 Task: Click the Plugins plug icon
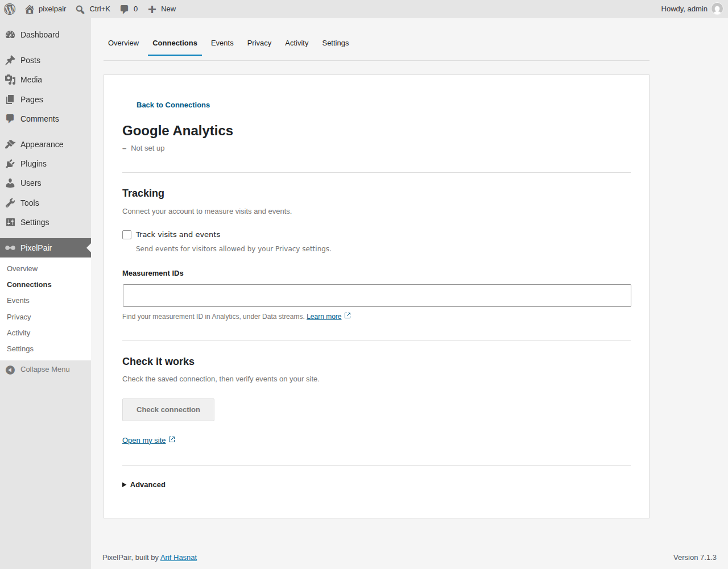coord(10,164)
